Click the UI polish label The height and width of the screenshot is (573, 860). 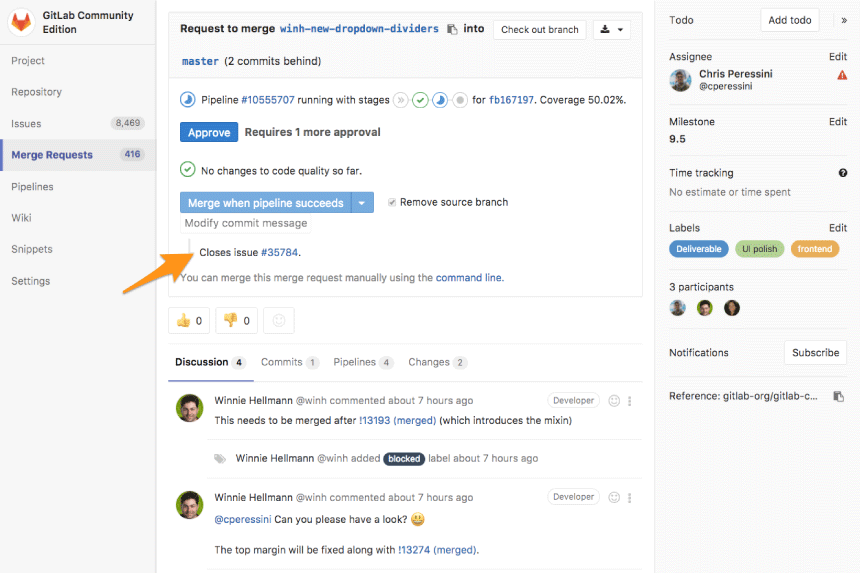click(760, 249)
